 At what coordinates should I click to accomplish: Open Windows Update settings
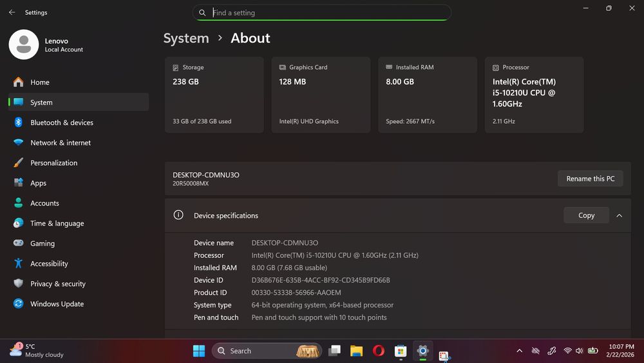click(x=79, y=304)
